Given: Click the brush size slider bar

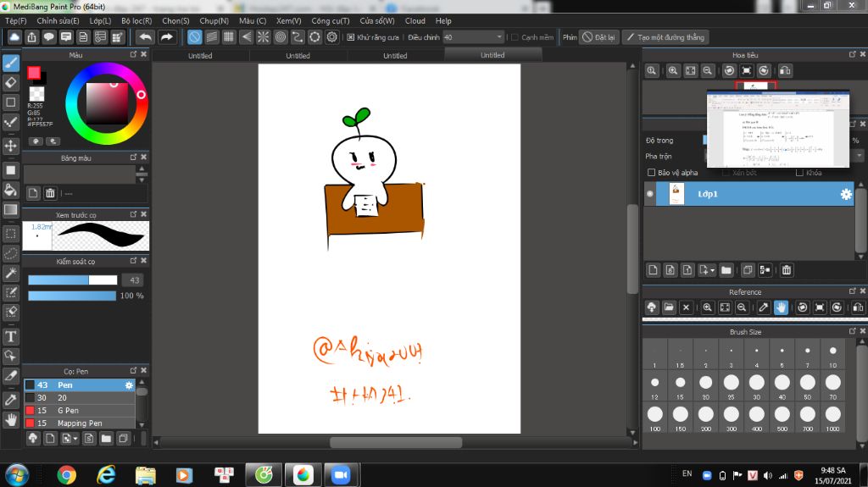Looking at the screenshot, I should coord(72,279).
